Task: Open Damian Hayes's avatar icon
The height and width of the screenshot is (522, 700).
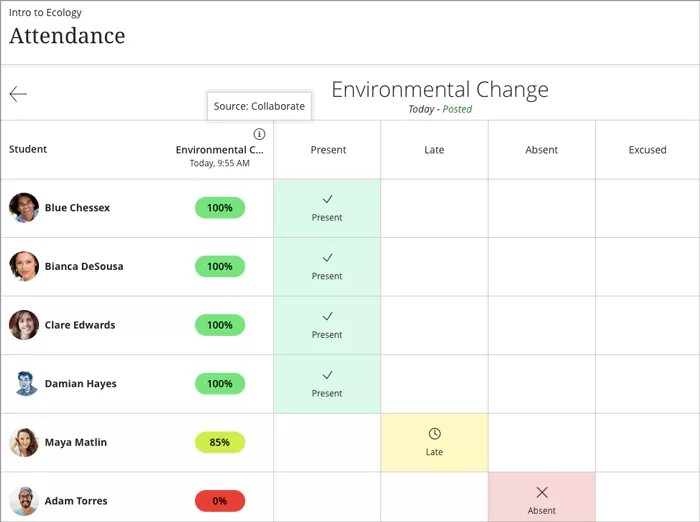Action: click(x=24, y=384)
